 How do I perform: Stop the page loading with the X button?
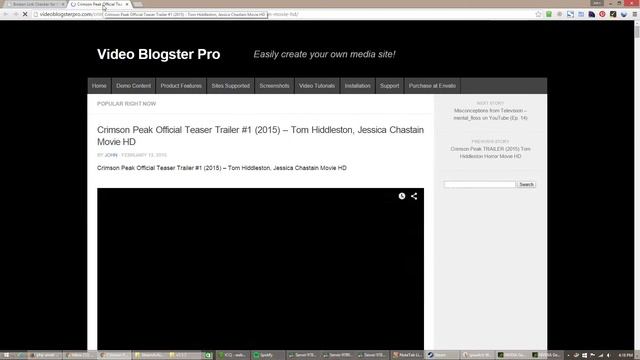(25, 14)
